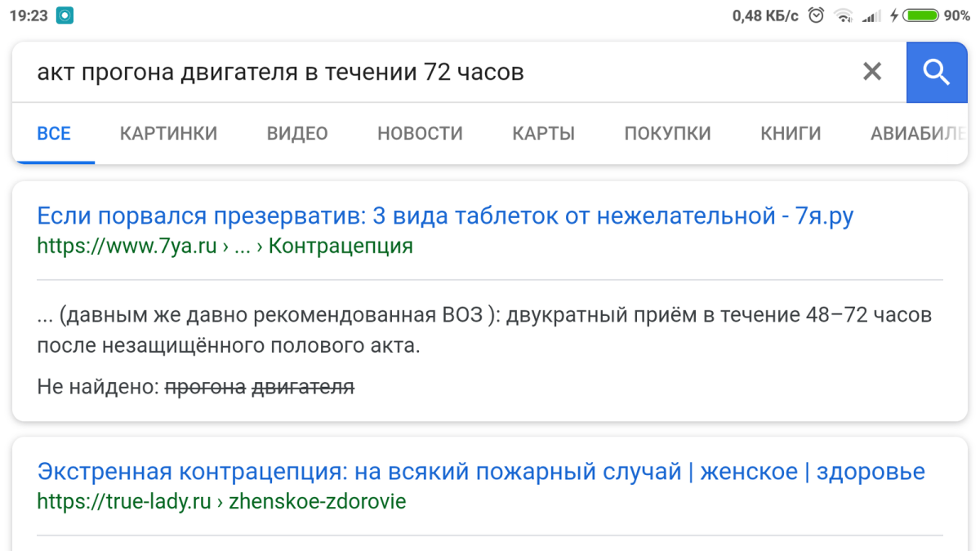Image resolution: width=980 pixels, height=551 pixels.
Task: Select the ВСЕ tab
Action: [54, 133]
